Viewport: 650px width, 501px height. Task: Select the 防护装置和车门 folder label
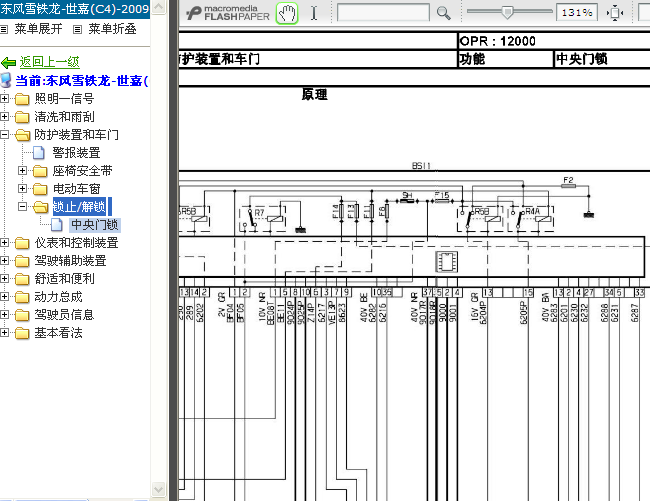[76, 135]
